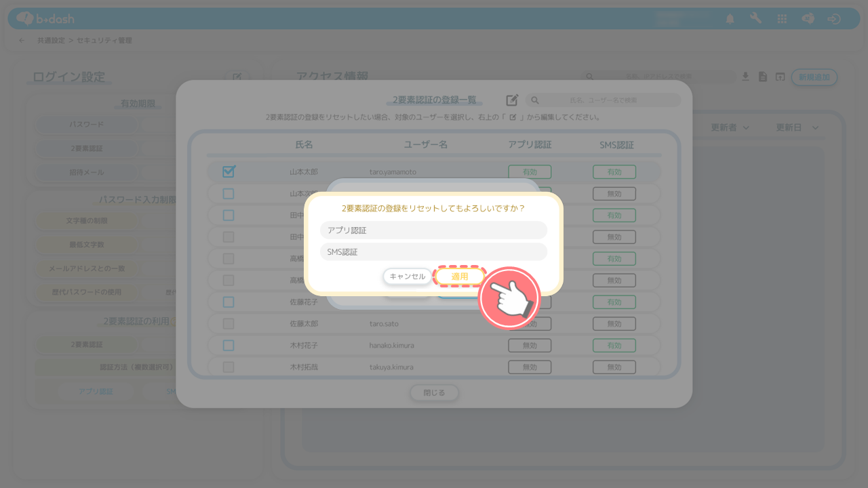
Task: Select the パスワード item under 有効期限
Action: 86,125
